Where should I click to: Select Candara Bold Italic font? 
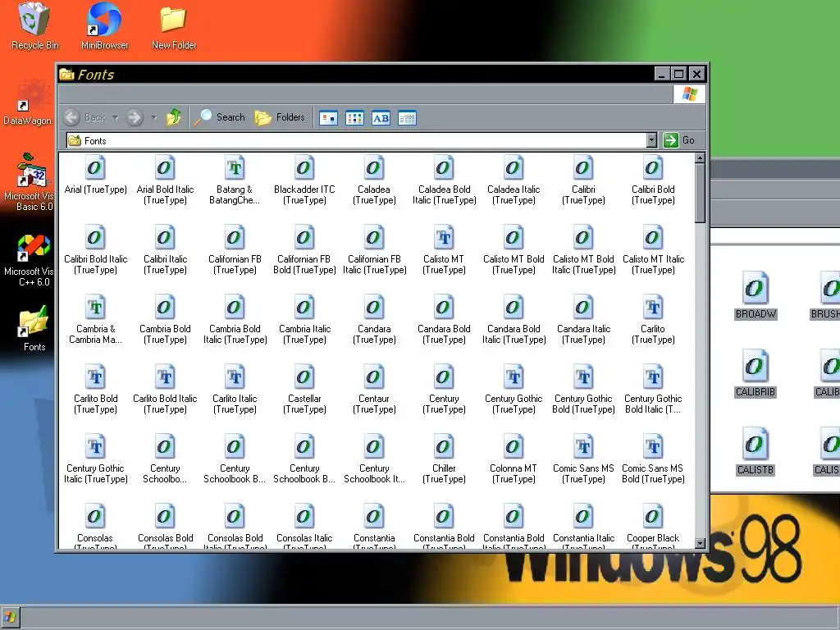tap(514, 319)
